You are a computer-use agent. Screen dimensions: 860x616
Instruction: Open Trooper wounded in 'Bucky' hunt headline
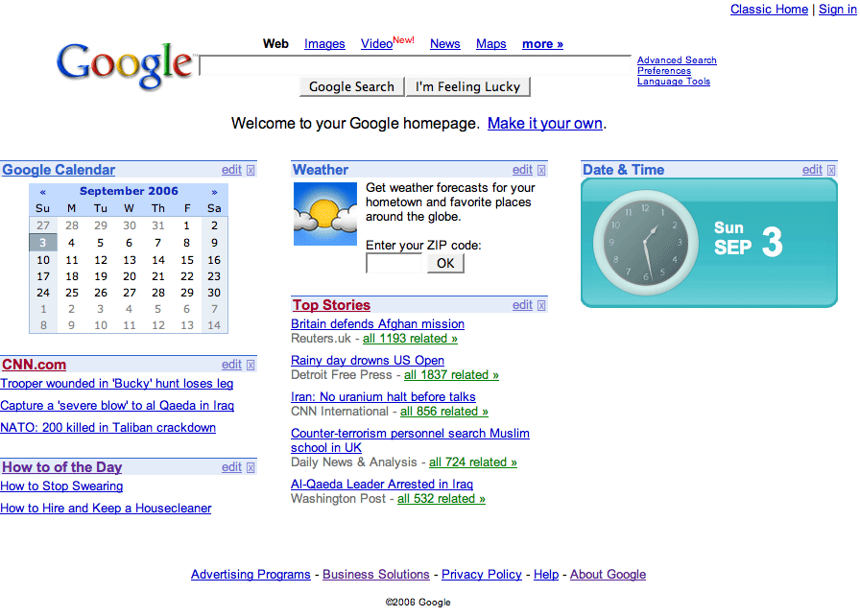tap(117, 384)
